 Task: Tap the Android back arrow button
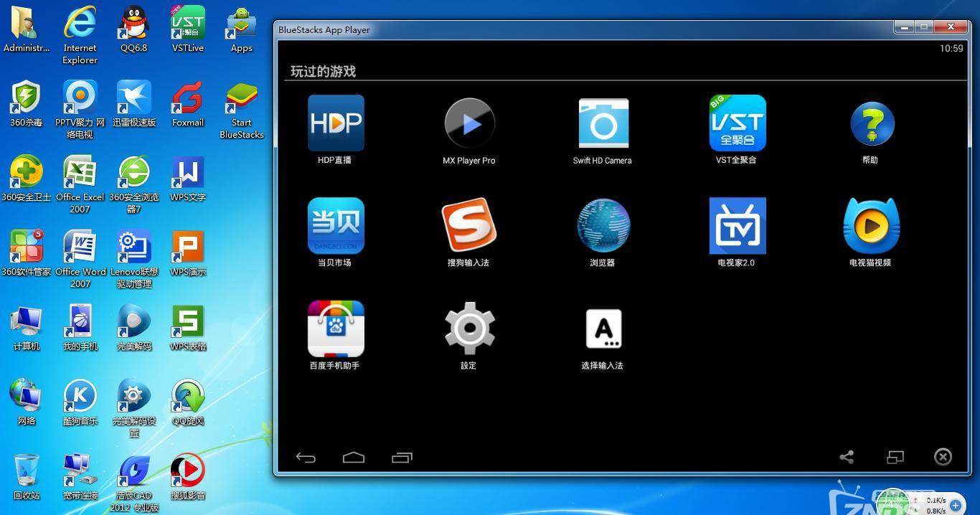[306, 458]
